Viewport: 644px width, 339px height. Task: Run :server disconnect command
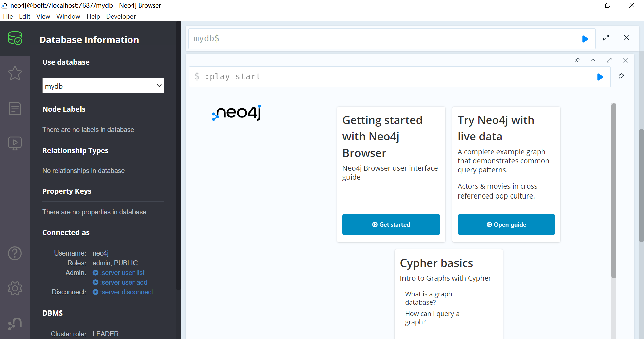tap(123, 292)
